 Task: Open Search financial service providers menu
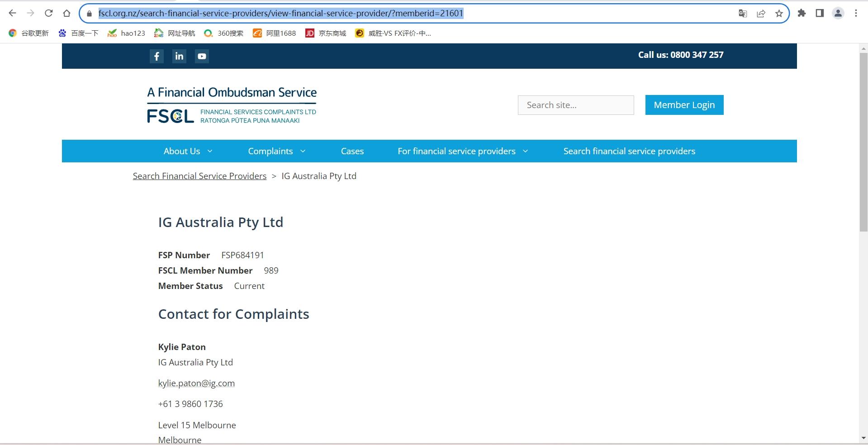pos(629,151)
